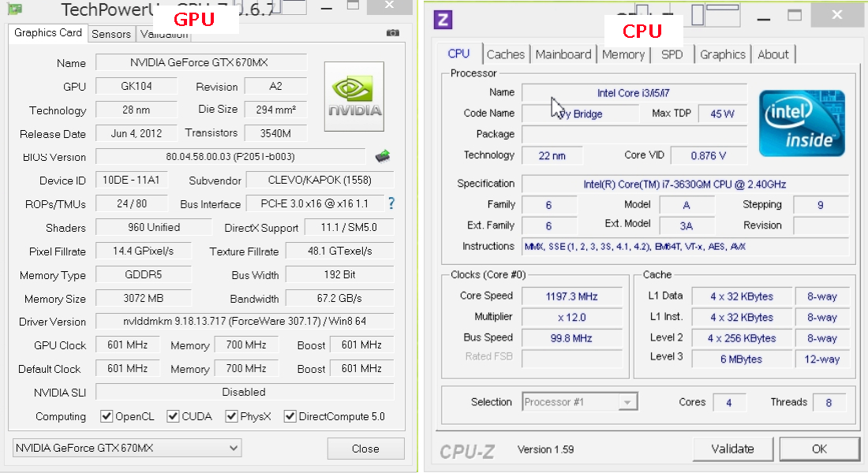
Task: Click the GPU-Z app icon in title bar
Action: tap(15, 9)
